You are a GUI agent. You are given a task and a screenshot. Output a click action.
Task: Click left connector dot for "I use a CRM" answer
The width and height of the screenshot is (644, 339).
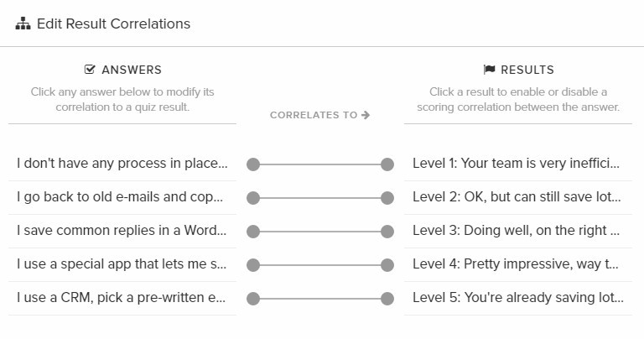click(x=253, y=299)
